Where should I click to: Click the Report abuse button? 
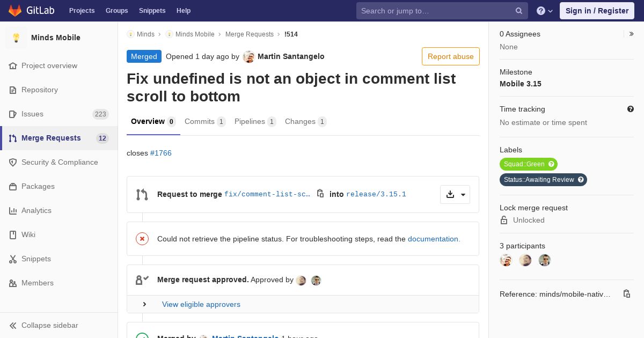pyautogui.click(x=451, y=56)
